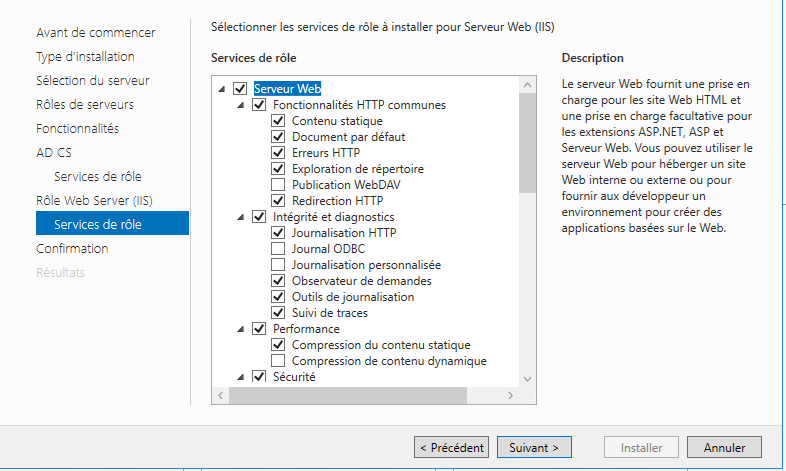Cancel the wizard with Annuler
The width and height of the screenshot is (786, 471).
coord(724,447)
